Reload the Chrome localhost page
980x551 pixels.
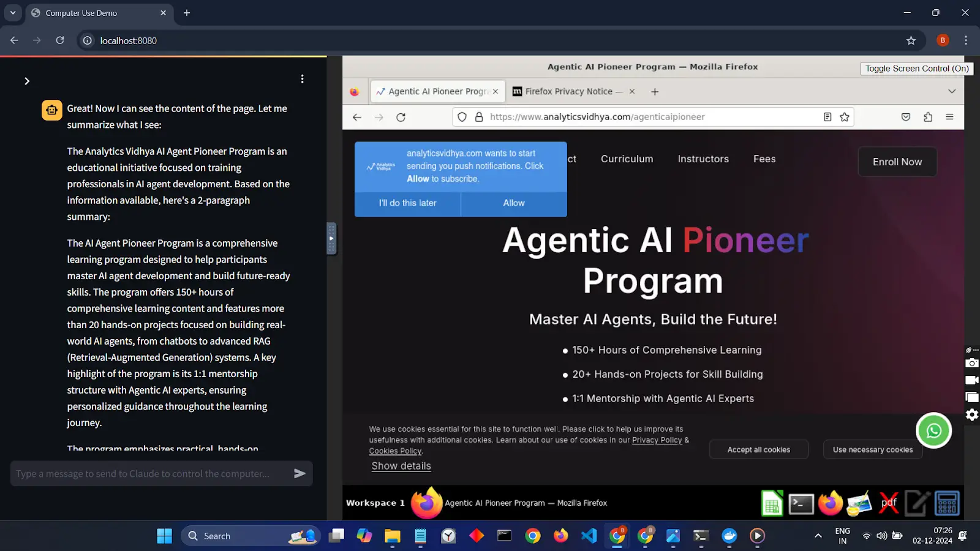point(60,40)
